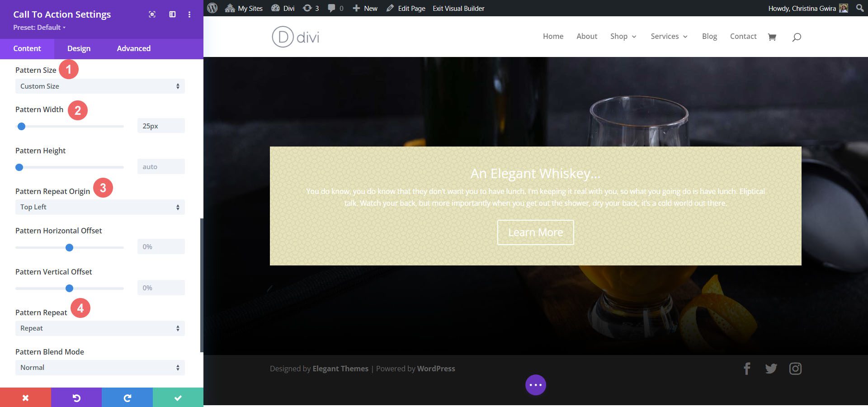Click the Pattern Width slider handle
Image resolution: width=868 pixels, height=407 pixels.
(21, 127)
